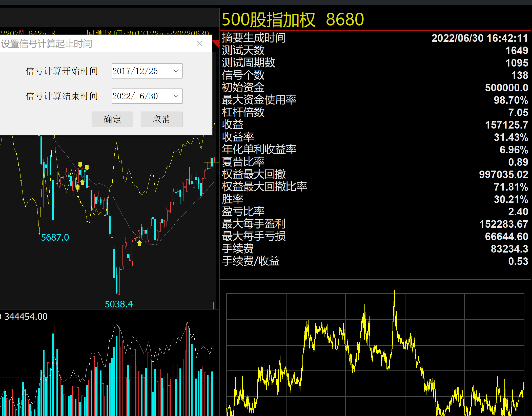The height and width of the screenshot is (416, 532).
Task: Click the red M marker beside 2207
Action: click(x=22, y=32)
